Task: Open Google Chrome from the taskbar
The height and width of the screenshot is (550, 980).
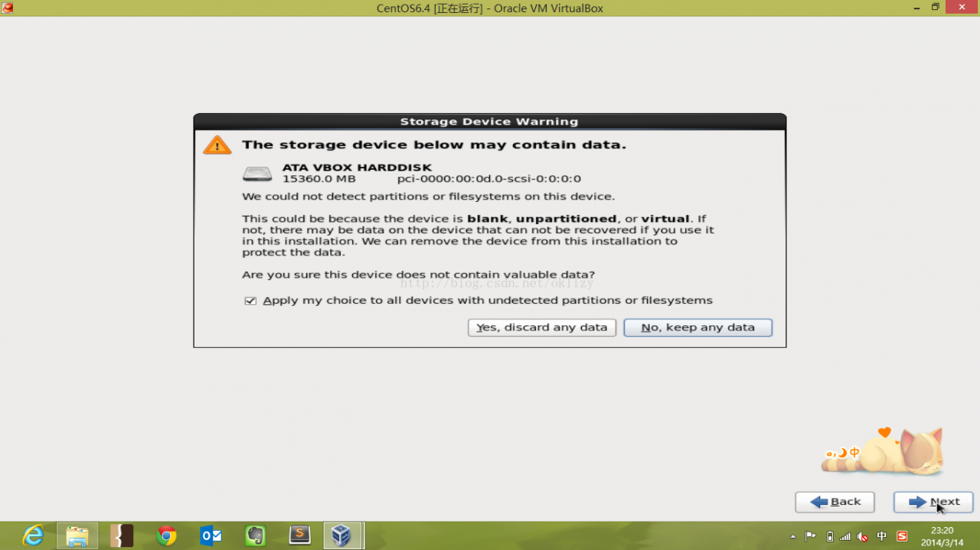Action: click(166, 535)
